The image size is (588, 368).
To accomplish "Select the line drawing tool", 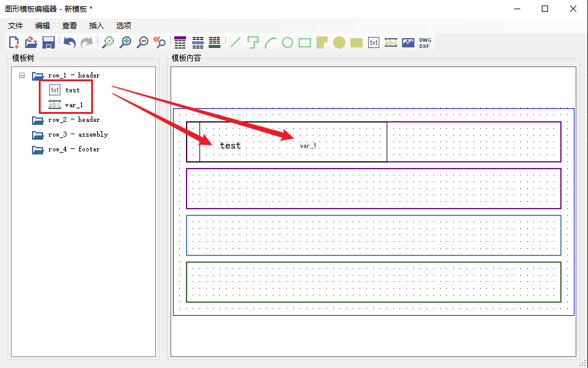I will (x=235, y=42).
